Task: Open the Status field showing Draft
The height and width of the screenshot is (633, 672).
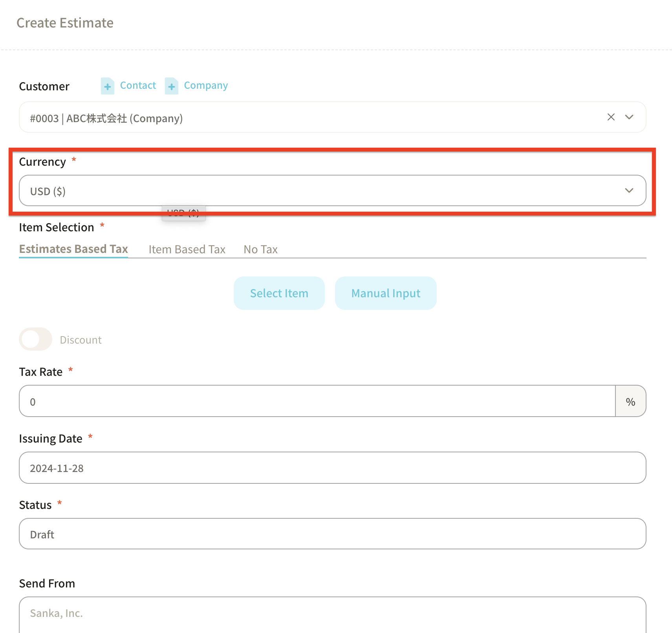Action: point(332,534)
